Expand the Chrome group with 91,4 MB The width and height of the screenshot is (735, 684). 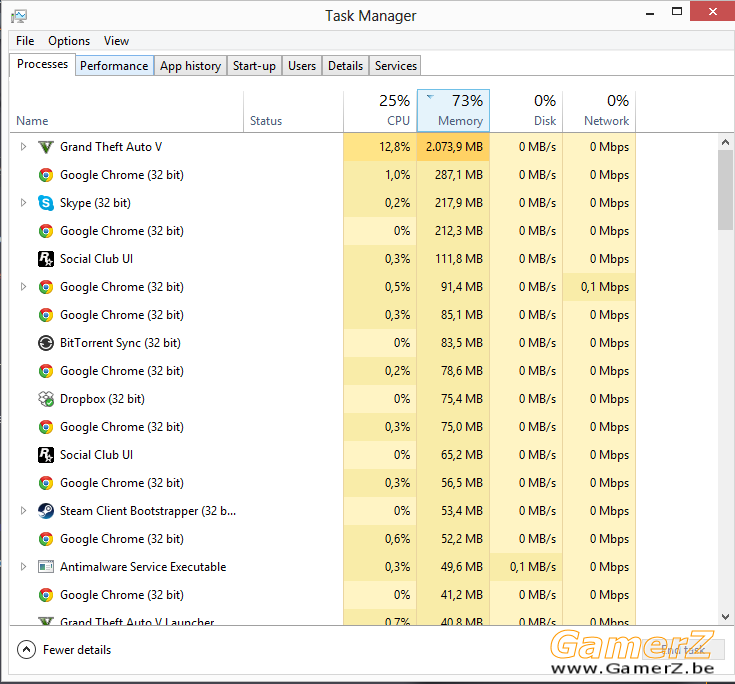(23, 287)
